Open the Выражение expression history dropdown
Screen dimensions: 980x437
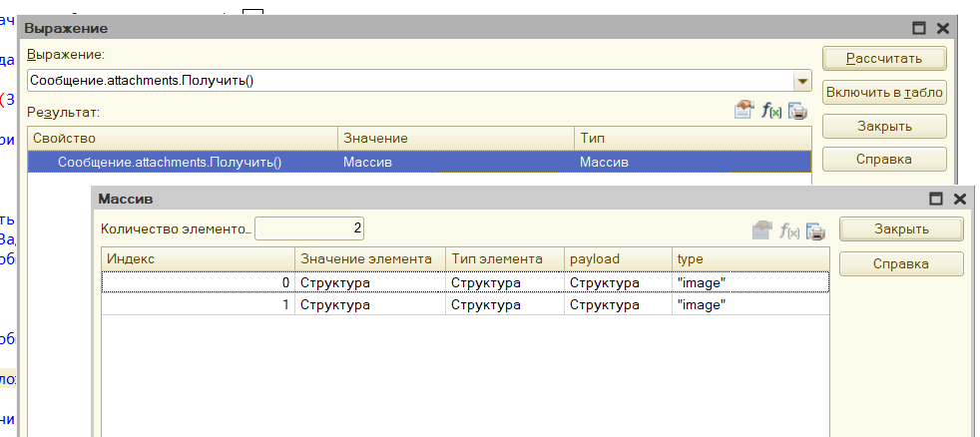pyautogui.click(x=801, y=81)
